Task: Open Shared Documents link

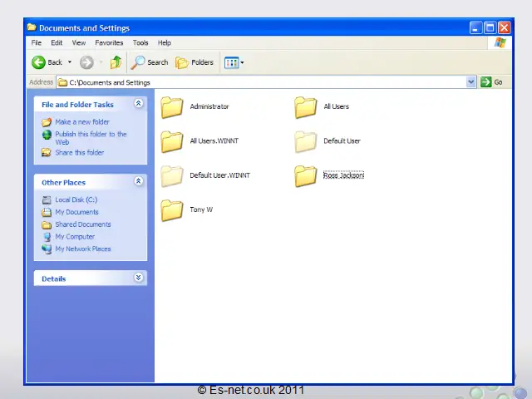Action: (83, 224)
